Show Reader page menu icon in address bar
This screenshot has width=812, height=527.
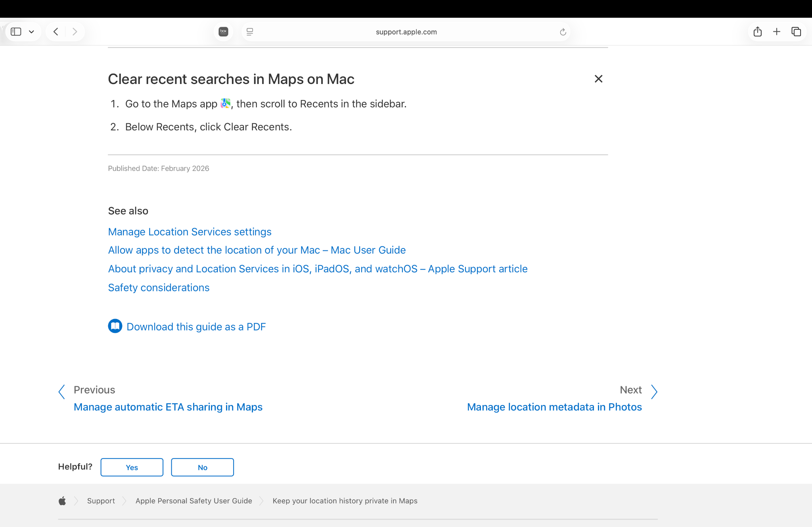250,32
